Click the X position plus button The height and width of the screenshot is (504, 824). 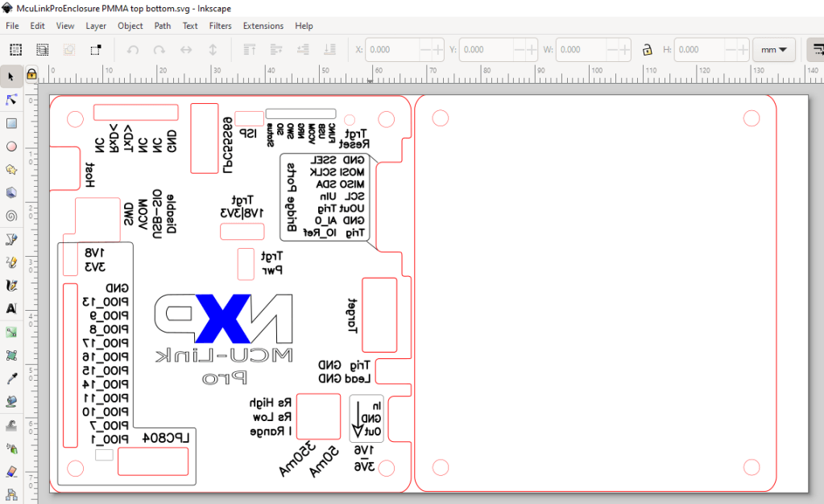click(x=437, y=50)
